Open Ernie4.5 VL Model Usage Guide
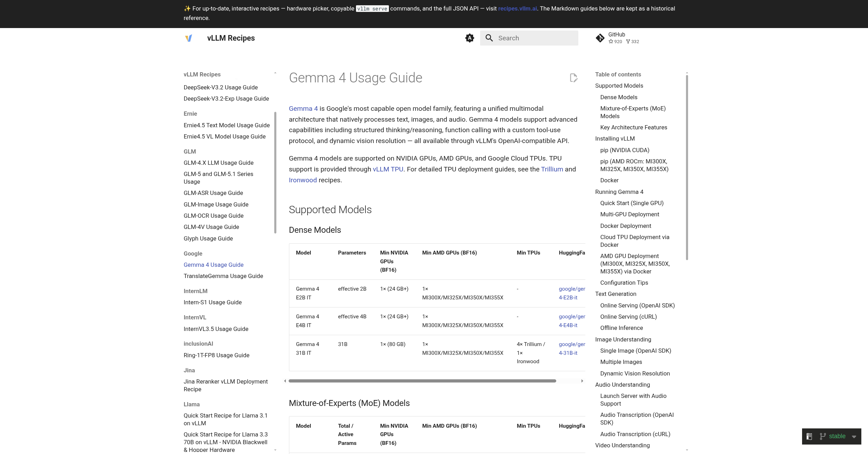This screenshot has width=868, height=454. click(x=224, y=136)
